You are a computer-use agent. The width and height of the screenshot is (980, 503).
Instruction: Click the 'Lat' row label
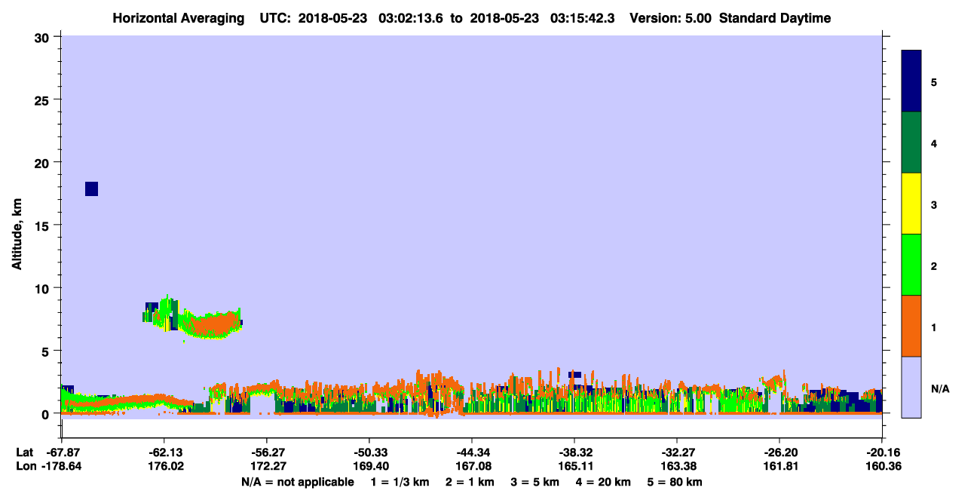pos(24,452)
